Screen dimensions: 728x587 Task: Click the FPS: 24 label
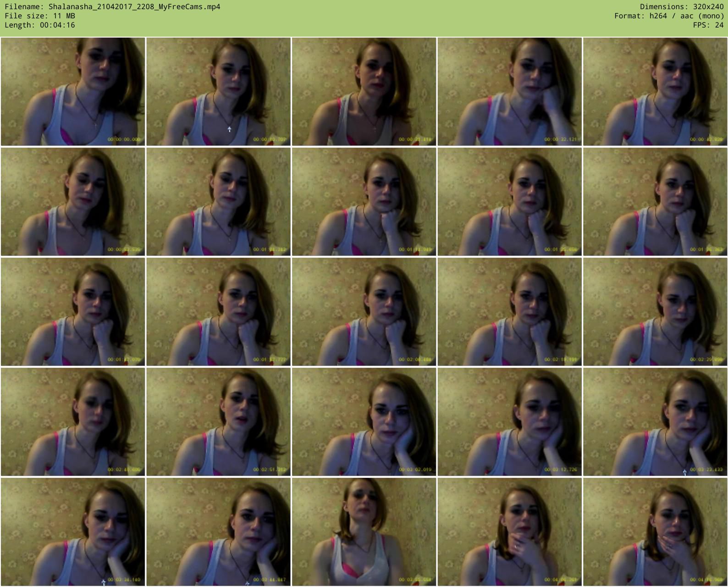[708, 25]
